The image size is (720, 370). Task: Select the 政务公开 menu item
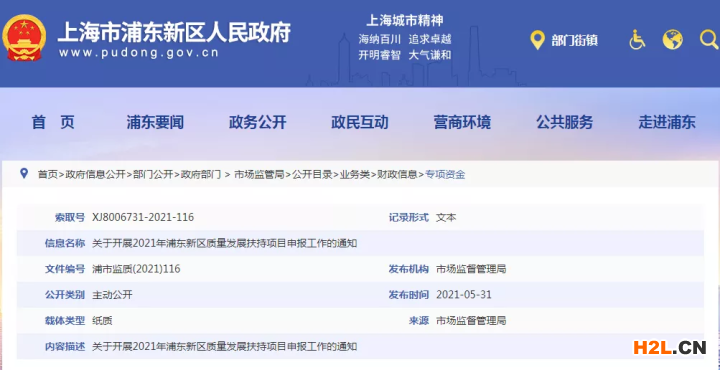258,122
